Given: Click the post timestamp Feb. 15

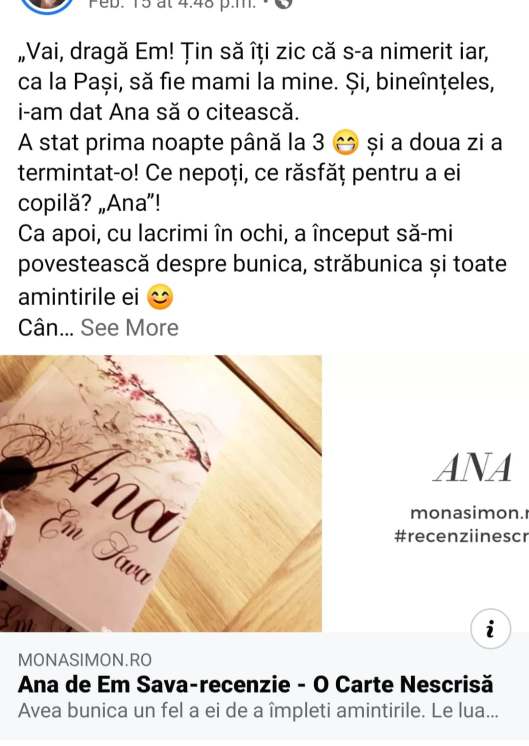Looking at the screenshot, I should (x=172, y=4).
